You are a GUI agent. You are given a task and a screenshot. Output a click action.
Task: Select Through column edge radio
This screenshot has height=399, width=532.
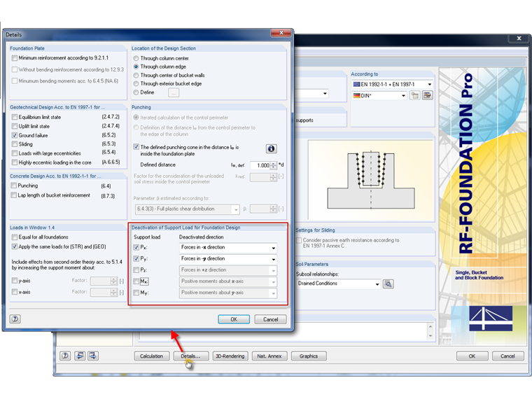tap(136, 66)
